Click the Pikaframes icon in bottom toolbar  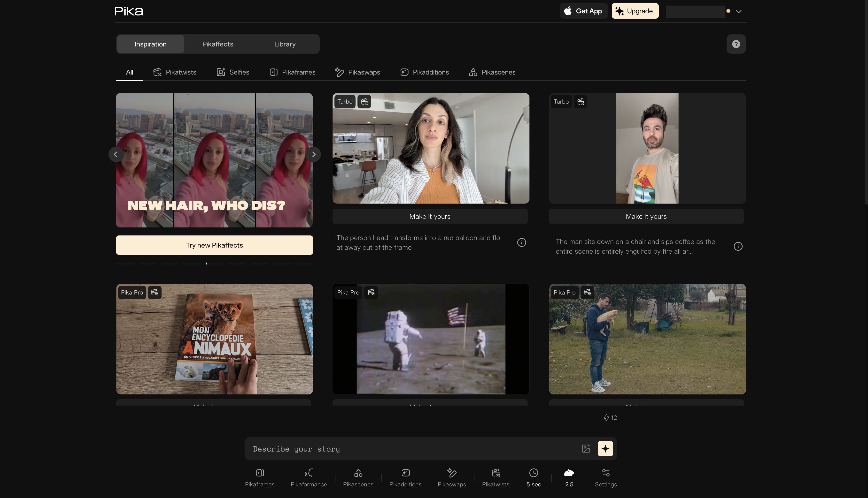tap(260, 473)
